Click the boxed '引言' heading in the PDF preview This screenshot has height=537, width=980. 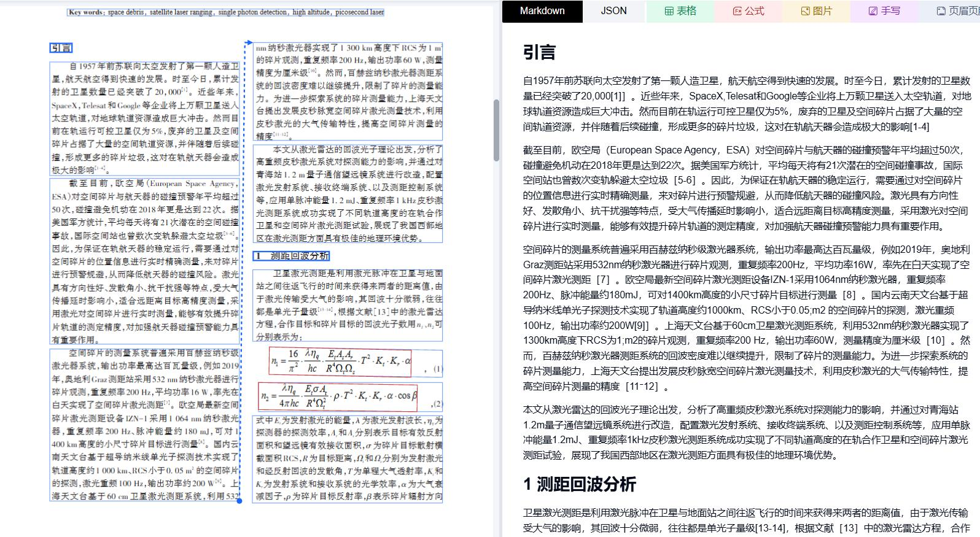[x=61, y=48]
